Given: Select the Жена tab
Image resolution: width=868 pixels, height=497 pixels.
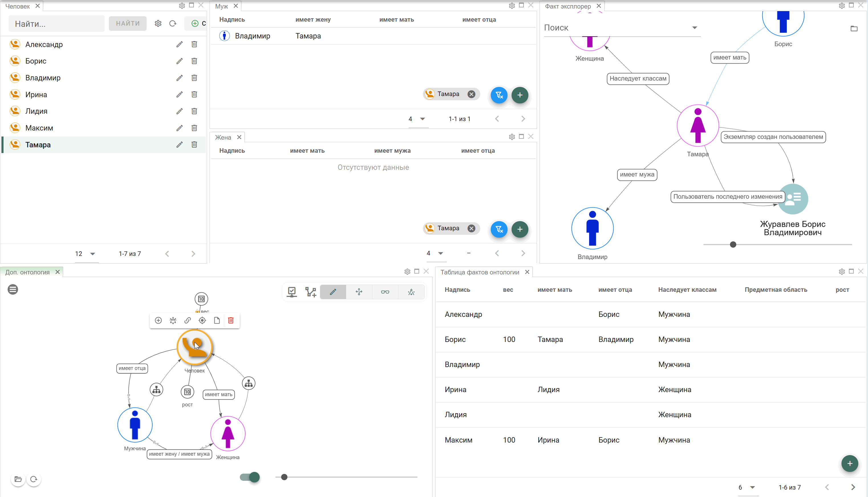Looking at the screenshot, I should [223, 137].
